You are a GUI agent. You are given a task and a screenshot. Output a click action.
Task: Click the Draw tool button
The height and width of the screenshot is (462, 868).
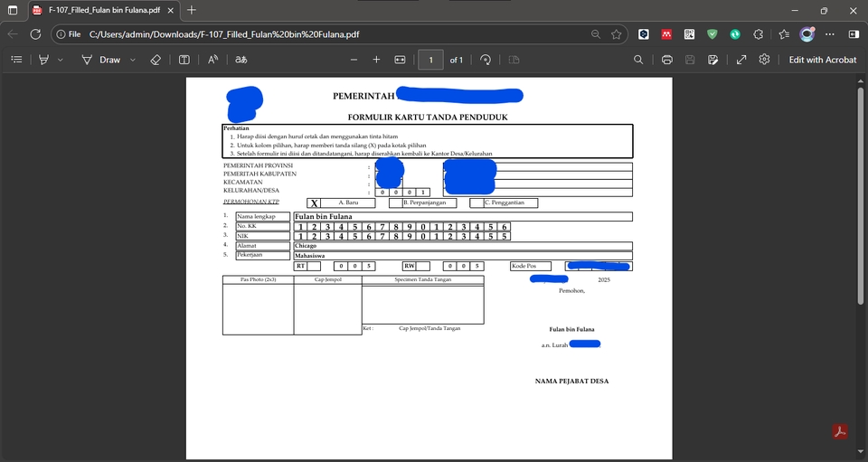point(100,60)
